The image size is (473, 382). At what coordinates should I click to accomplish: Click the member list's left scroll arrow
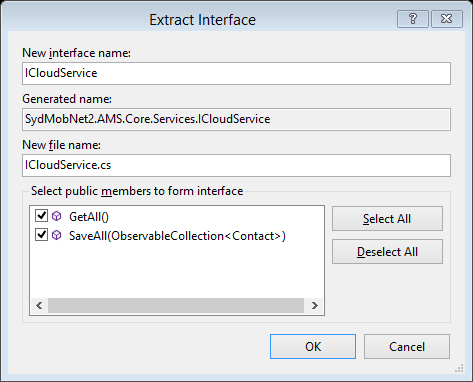point(39,305)
